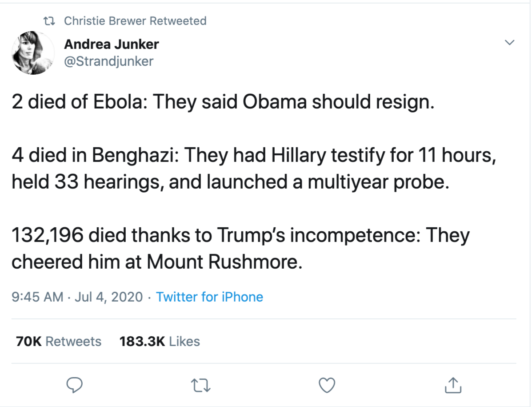The height and width of the screenshot is (407, 532).
Task: Click the 70K retweet count number
Action: pyautogui.click(x=28, y=341)
